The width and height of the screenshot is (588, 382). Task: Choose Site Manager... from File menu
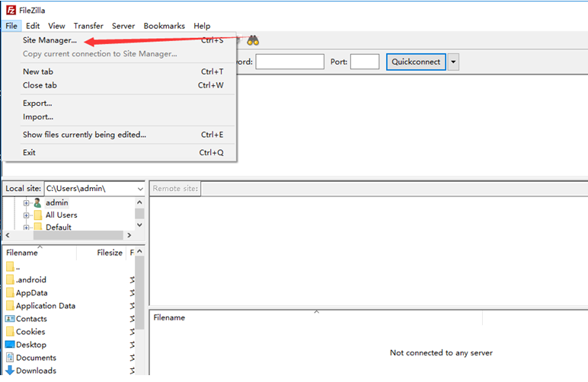click(x=50, y=40)
